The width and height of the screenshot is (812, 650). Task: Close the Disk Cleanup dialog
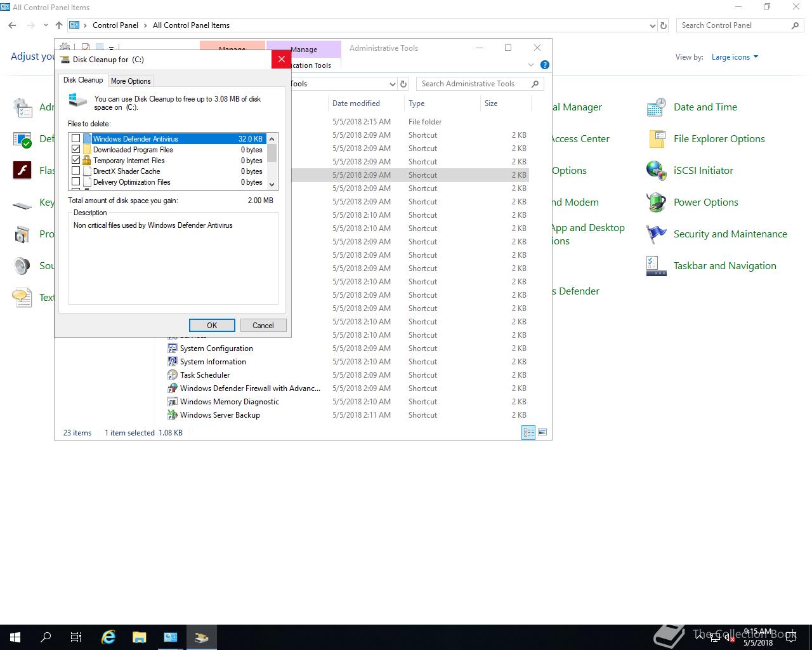point(281,59)
